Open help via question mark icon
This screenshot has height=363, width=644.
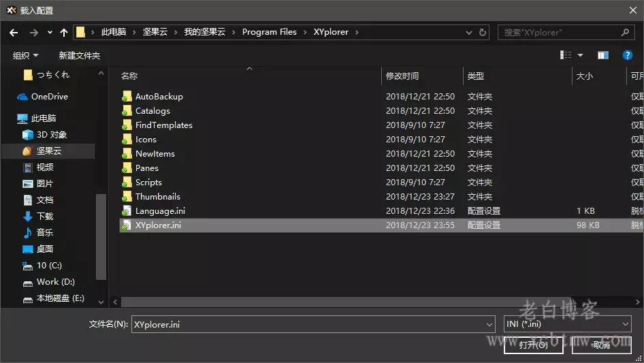[x=627, y=55]
